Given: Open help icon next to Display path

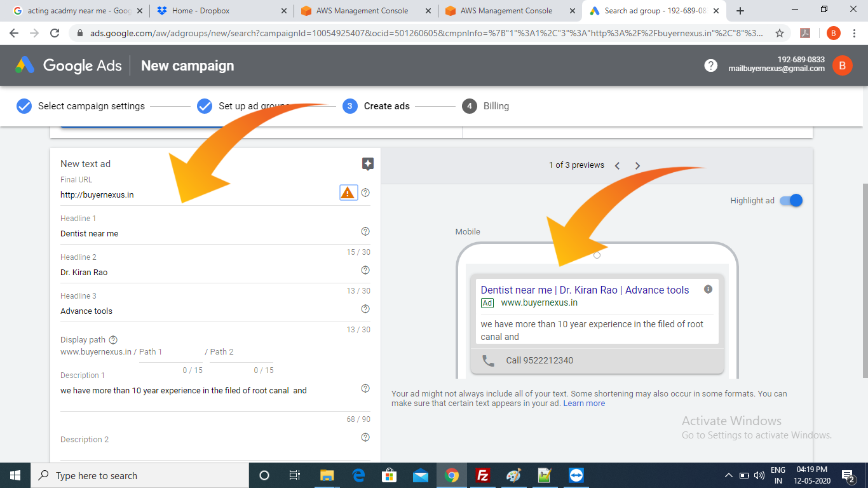Looking at the screenshot, I should [113, 340].
